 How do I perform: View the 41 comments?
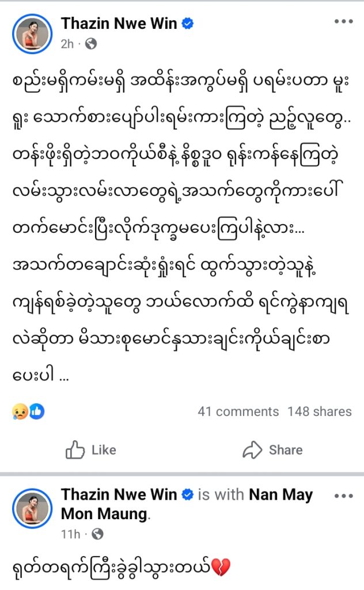tap(238, 411)
